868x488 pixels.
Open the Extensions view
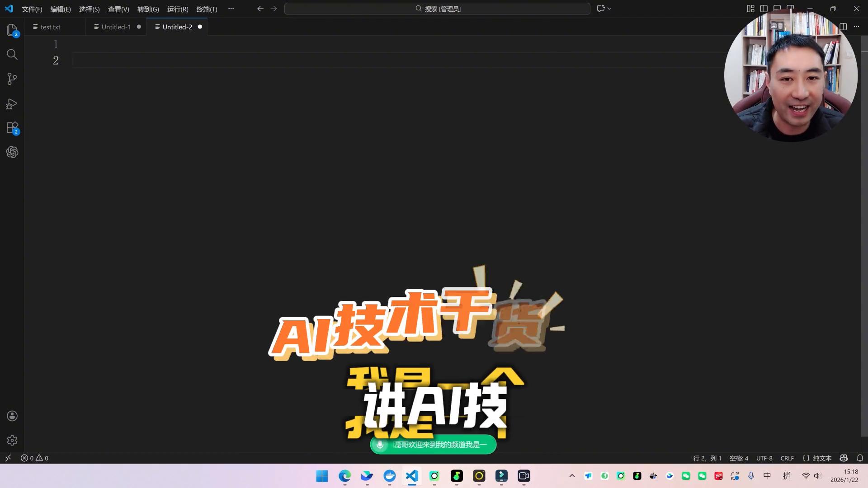[x=12, y=128]
